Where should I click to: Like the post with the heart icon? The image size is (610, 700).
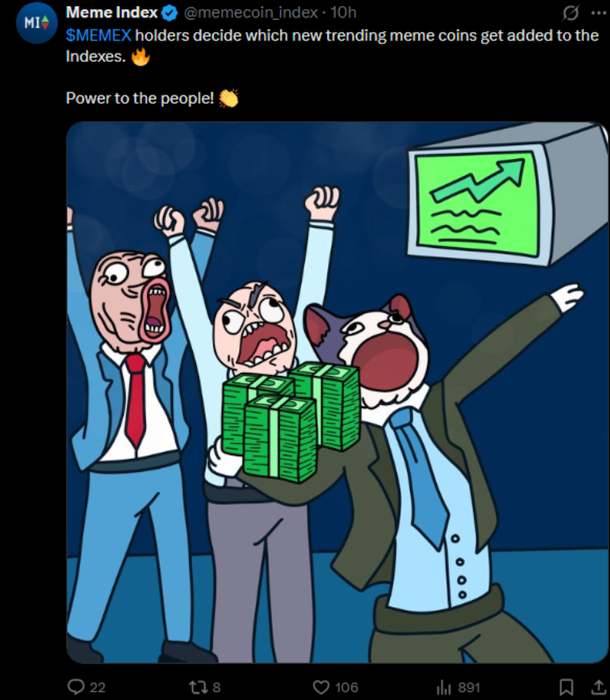[x=320, y=686]
